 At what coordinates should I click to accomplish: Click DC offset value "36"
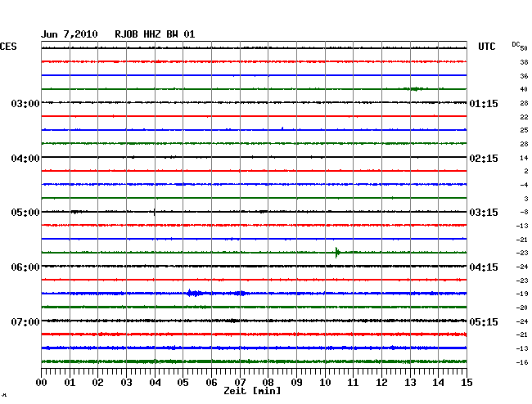click(x=524, y=76)
